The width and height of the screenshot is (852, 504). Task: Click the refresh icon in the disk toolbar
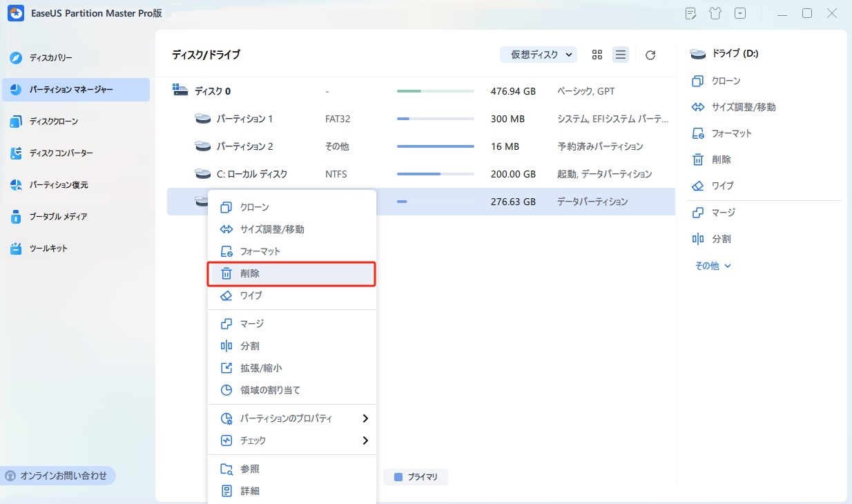pos(650,55)
